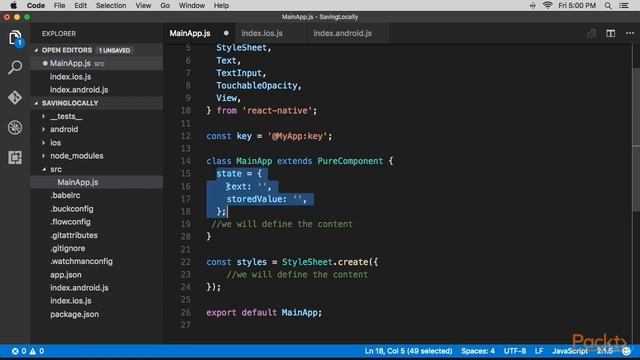Switch to the index.ios.js editor tab
Screen dimensions: 640x360
pyautogui.click(x=262, y=33)
